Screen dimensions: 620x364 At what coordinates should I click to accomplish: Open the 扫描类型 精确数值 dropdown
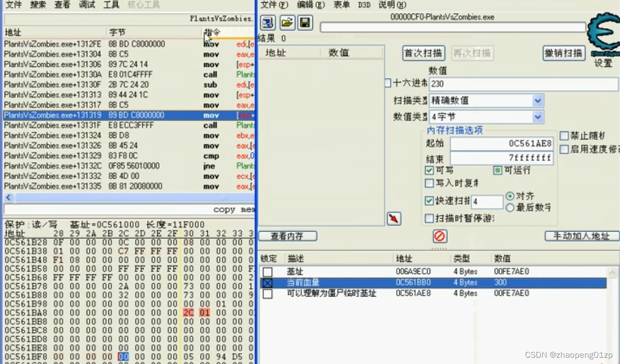click(x=538, y=101)
